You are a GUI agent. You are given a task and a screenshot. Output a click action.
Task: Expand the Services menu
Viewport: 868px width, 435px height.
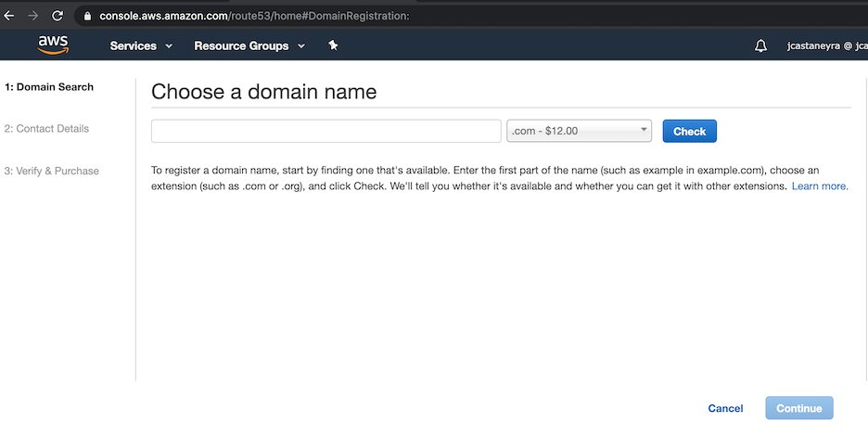[141, 46]
